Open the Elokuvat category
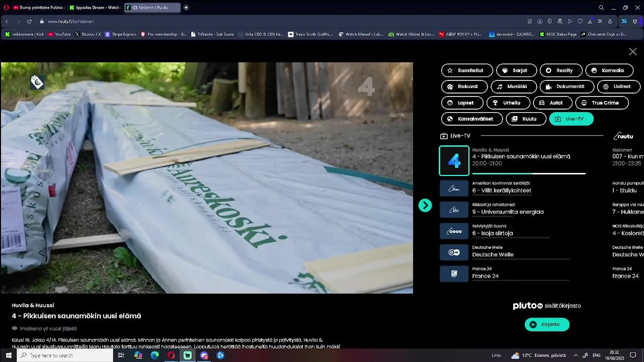The width and height of the screenshot is (644, 362). click(464, 86)
